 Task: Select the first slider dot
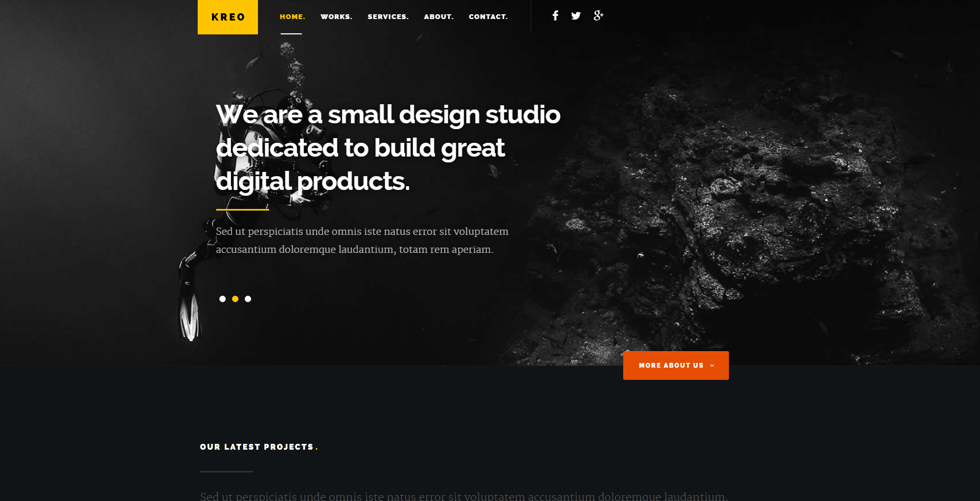(223, 299)
